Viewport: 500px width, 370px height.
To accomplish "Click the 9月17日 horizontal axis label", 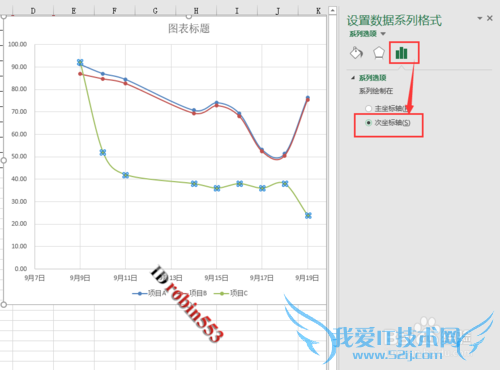I will pos(262,278).
